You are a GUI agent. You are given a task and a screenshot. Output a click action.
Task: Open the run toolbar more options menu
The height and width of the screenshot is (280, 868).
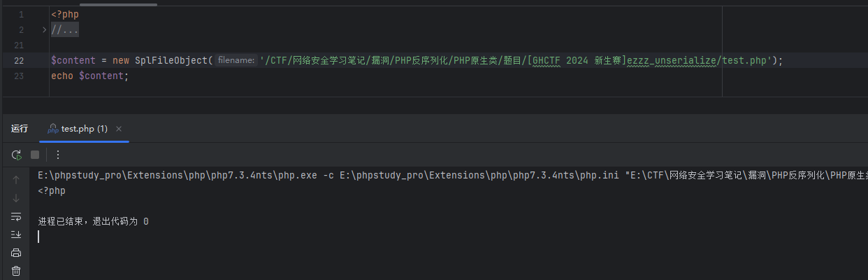(58, 155)
